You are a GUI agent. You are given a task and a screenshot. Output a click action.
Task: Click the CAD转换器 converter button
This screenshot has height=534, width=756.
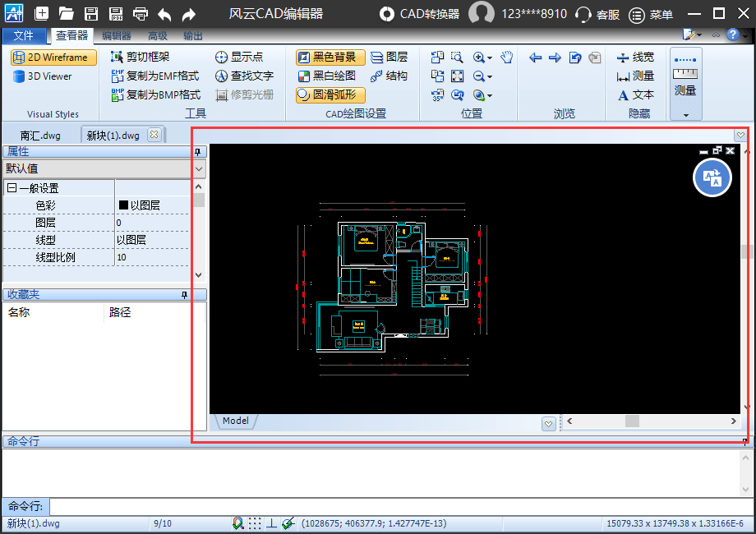click(x=419, y=14)
